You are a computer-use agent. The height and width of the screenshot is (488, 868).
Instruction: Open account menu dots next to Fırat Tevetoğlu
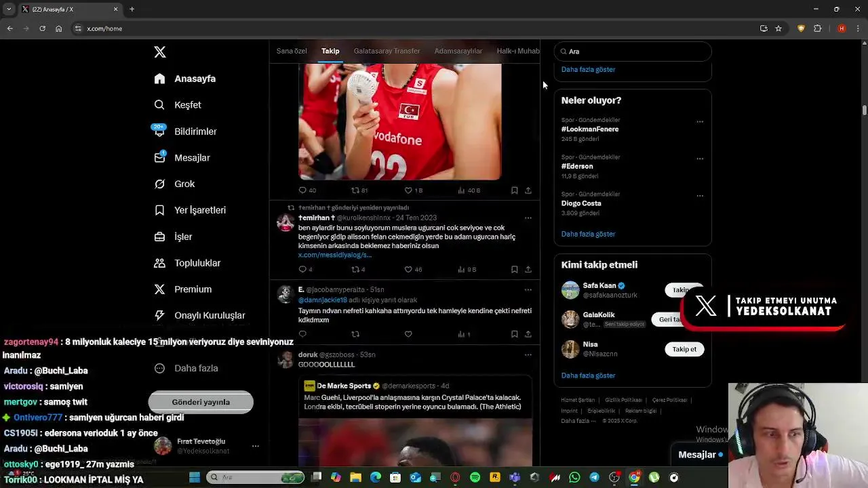tap(256, 446)
